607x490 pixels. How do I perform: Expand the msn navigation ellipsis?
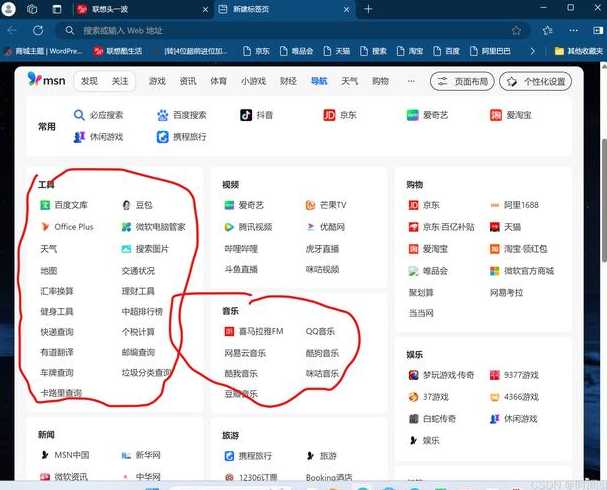click(411, 81)
